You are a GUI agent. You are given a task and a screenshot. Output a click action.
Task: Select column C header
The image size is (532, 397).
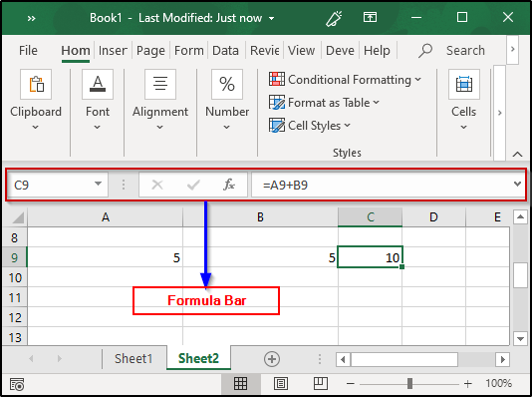click(x=371, y=217)
